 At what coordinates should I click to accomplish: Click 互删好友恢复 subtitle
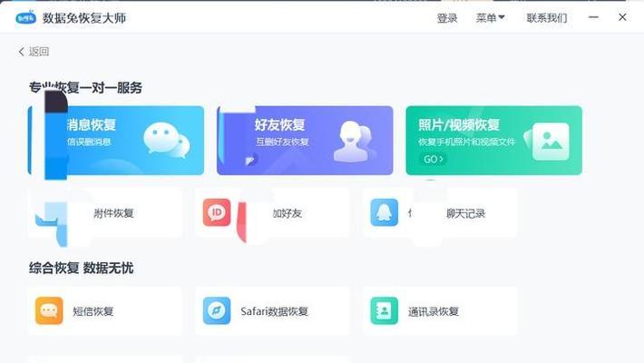(x=282, y=142)
